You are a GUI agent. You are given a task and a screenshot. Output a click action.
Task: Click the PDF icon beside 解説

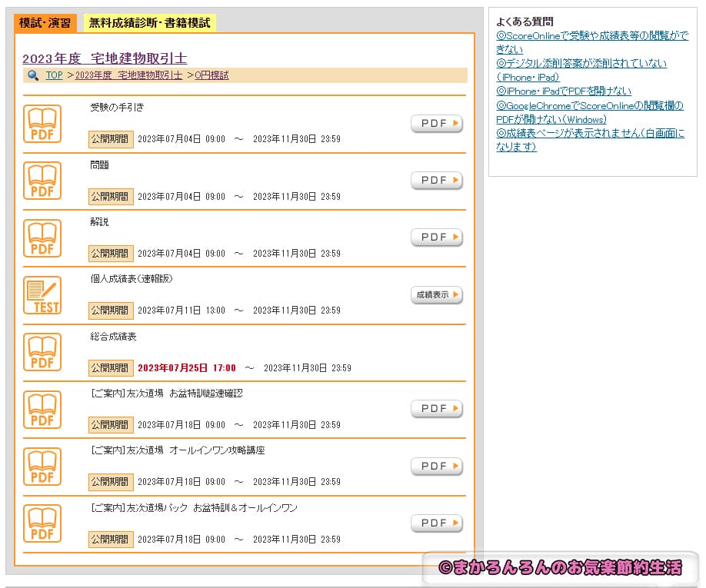point(42,238)
